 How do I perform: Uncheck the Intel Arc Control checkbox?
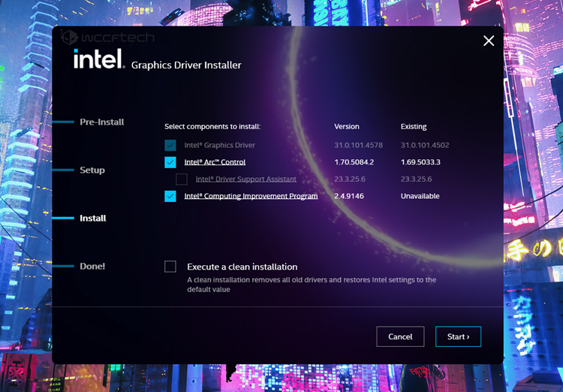170,162
